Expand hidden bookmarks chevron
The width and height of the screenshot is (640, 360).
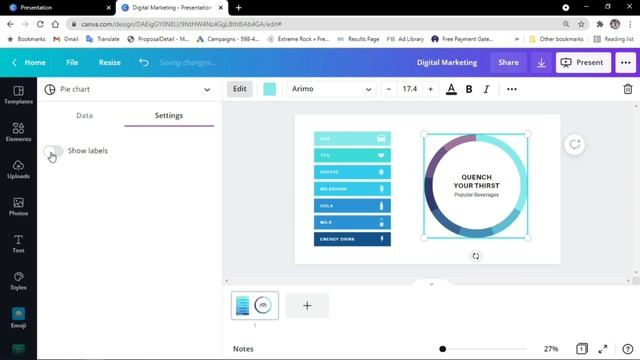[517, 39]
